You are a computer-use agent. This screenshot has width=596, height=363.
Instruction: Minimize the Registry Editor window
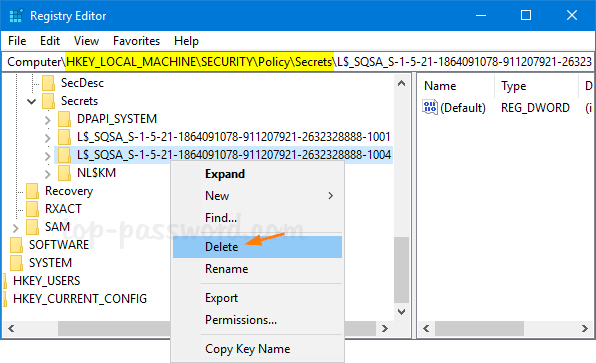click(481, 16)
